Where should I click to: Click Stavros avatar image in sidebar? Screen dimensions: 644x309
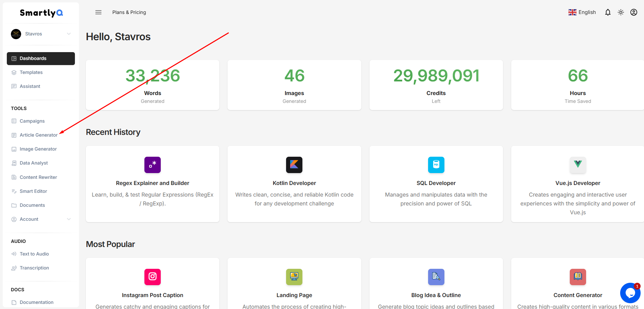pos(16,34)
